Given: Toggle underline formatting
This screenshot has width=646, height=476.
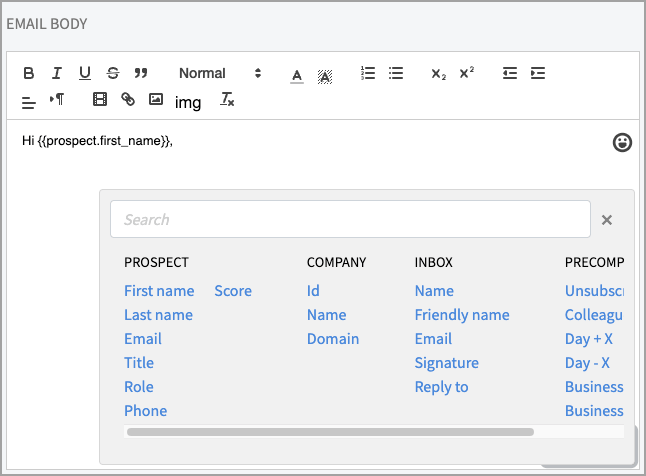Looking at the screenshot, I should pos(85,73).
